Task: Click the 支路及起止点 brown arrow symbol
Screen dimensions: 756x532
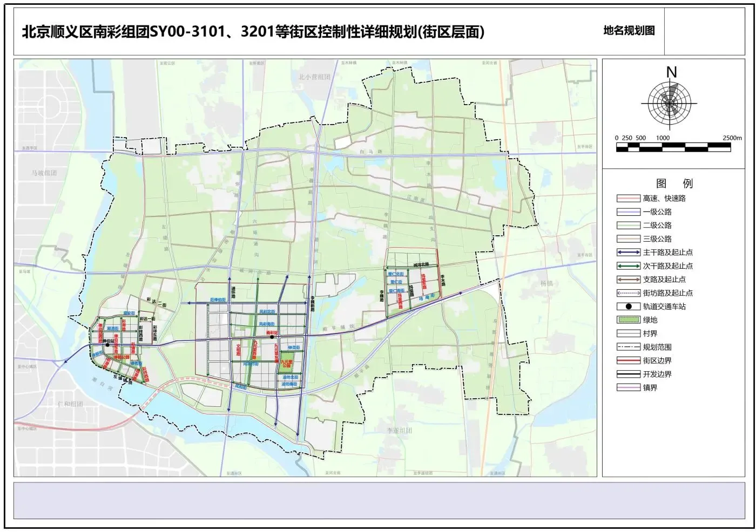Action: click(628, 279)
